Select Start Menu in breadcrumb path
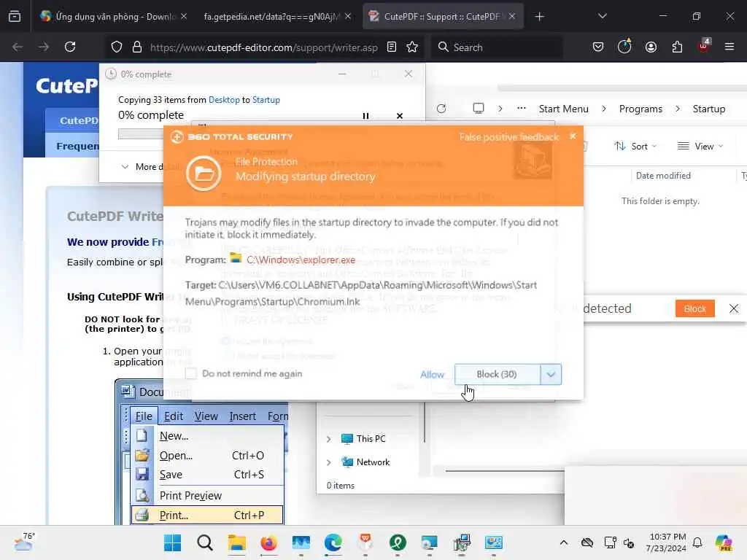The width and height of the screenshot is (747, 560). pos(563,109)
